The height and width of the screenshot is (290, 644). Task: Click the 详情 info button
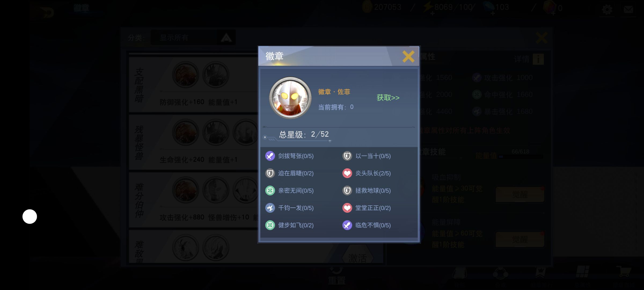(x=529, y=59)
